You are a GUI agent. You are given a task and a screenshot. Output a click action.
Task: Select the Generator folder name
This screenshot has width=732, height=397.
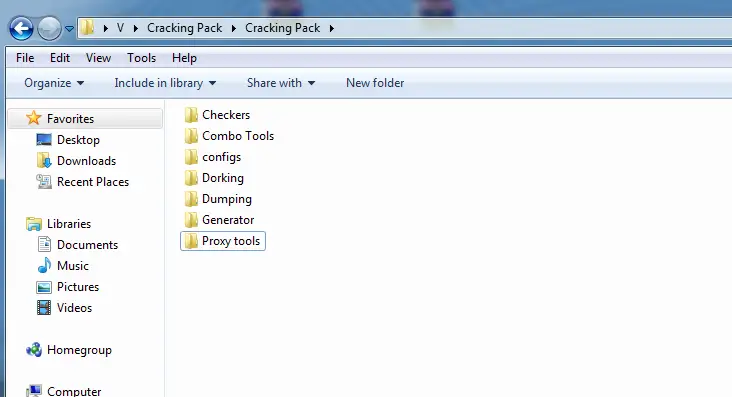[228, 220]
